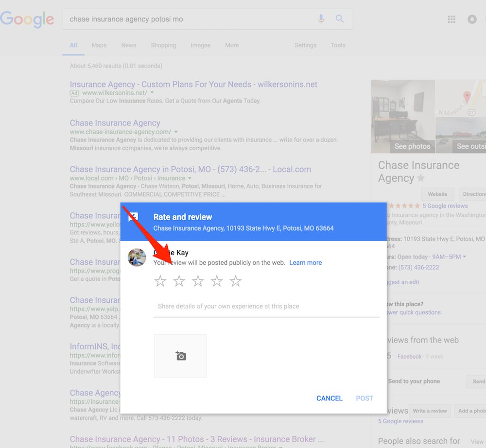Rate two stars in review dialog

tap(179, 281)
